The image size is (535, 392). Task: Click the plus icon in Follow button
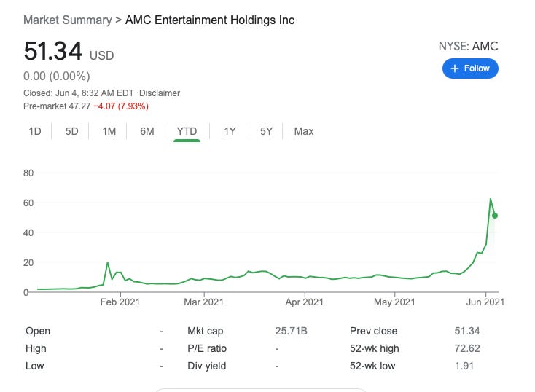pyautogui.click(x=455, y=68)
